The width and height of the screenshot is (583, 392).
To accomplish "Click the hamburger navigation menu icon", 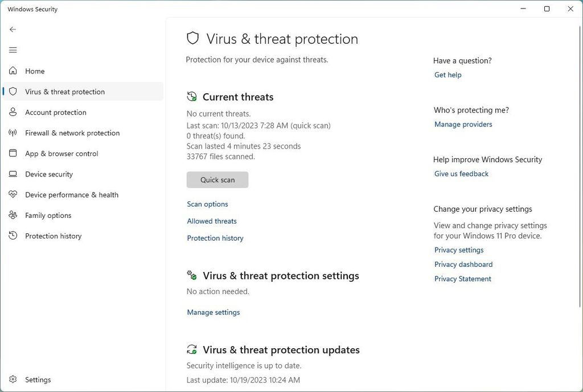I will pos(13,50).
